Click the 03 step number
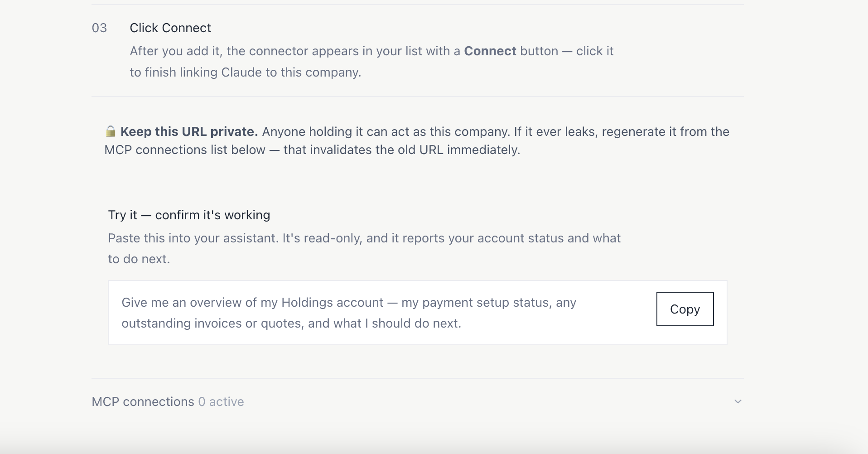The width and height of the screenshot is (868, 454). point(99,28)
